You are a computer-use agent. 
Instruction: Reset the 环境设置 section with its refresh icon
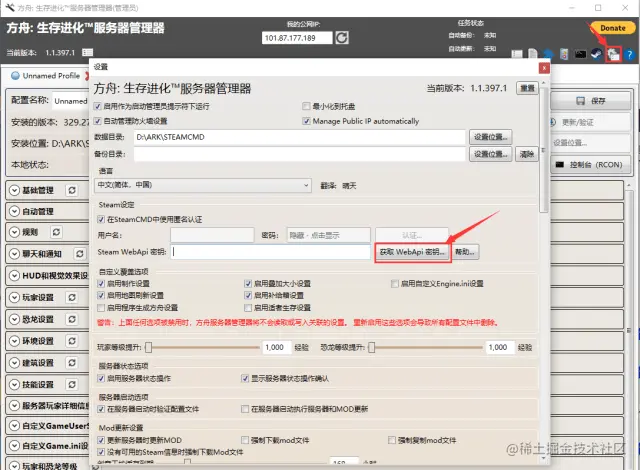coord(72,341)
